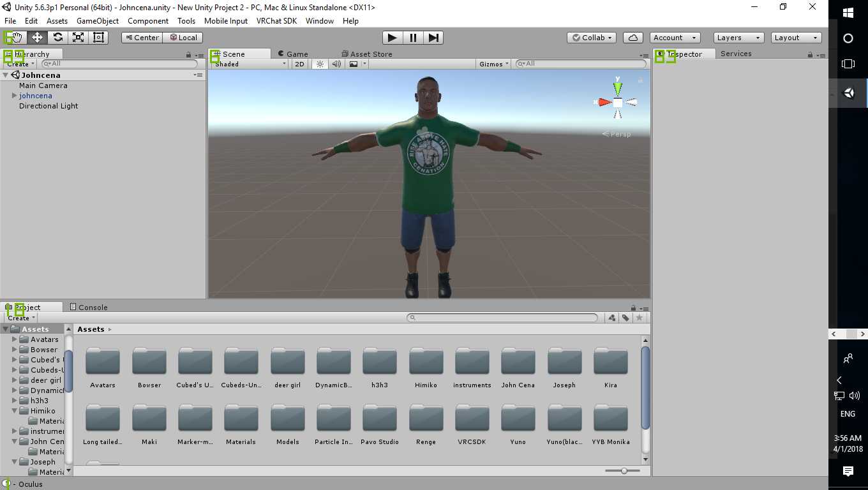Toggle scene audio speaker icon

(x=336, y=64)
